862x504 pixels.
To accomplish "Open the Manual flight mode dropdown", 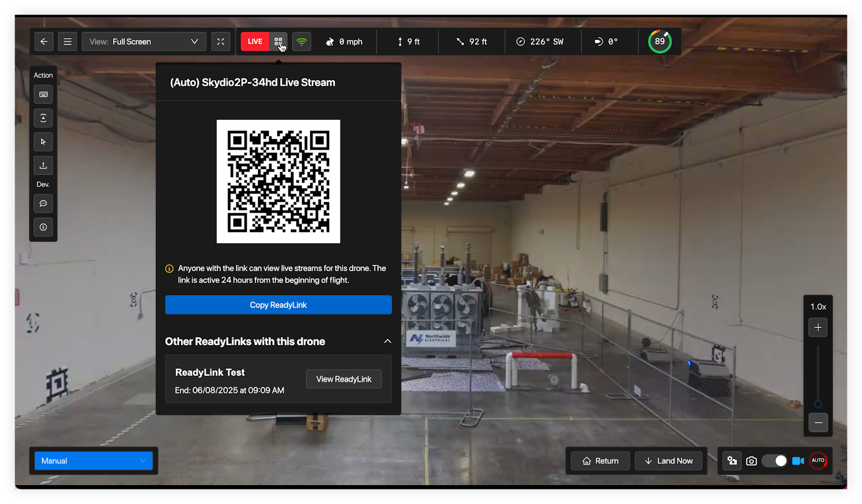I will tap(94, 461).
